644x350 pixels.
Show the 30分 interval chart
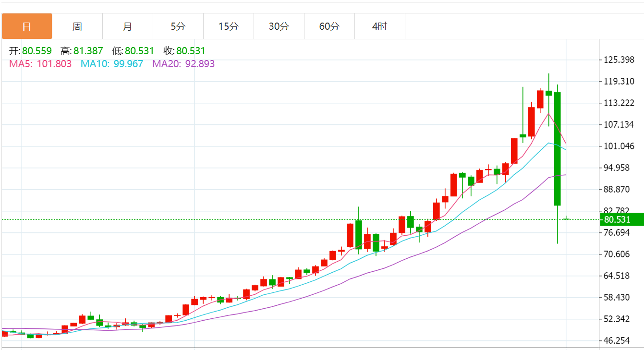279,26
